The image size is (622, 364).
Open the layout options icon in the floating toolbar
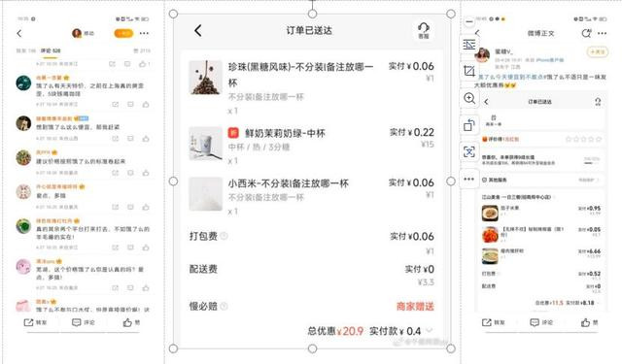[469, 45]
